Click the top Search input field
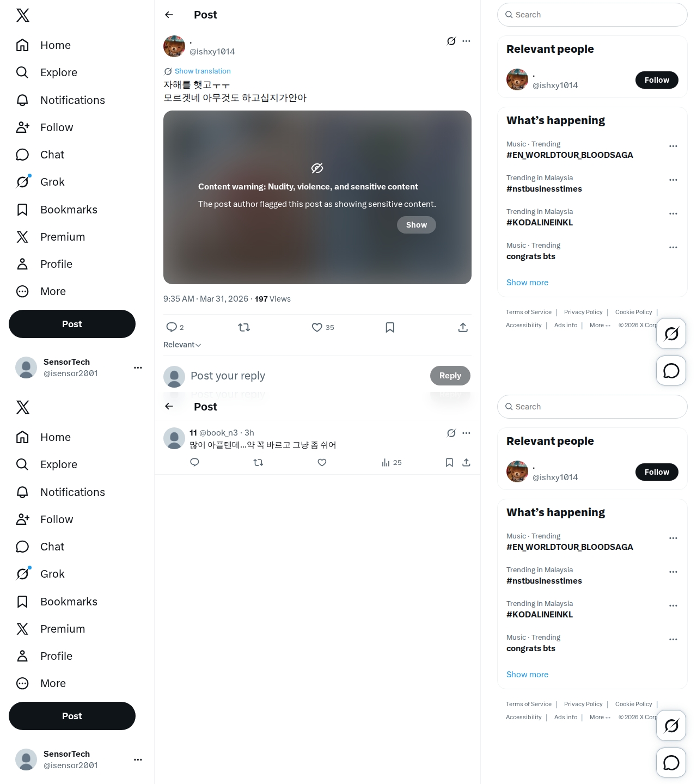 [592, 15]
